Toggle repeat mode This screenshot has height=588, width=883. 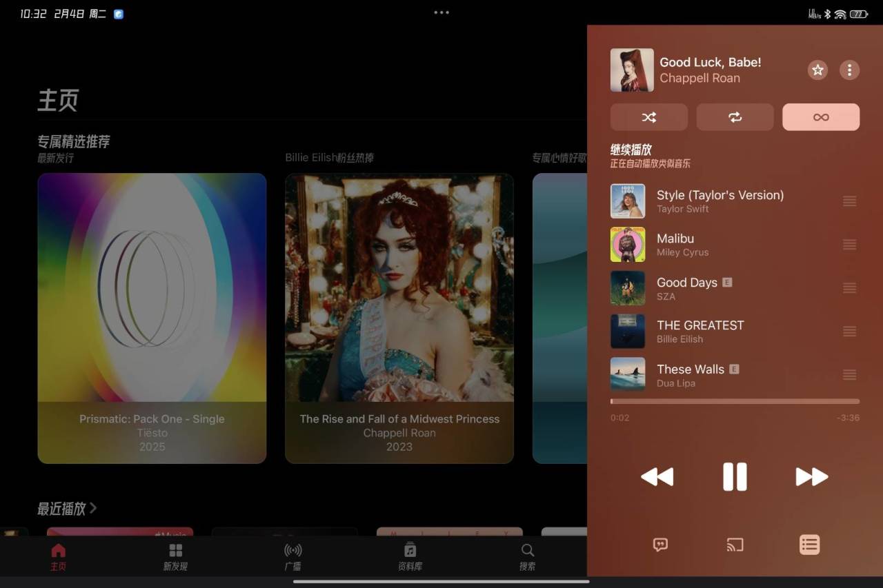tap(735, 117)
